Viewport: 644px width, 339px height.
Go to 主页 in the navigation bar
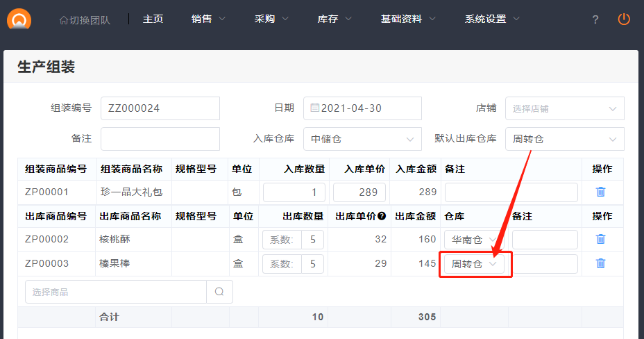click(153, 19)
